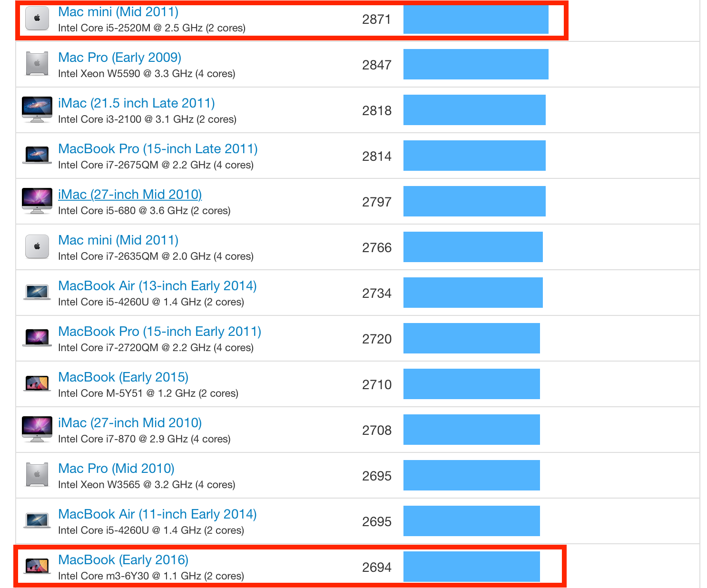The height and width of the screenshot is (588, 707).
Task: Click MacBook Pro icon for 15-inch Late 2011
Action: click(37, 156)
